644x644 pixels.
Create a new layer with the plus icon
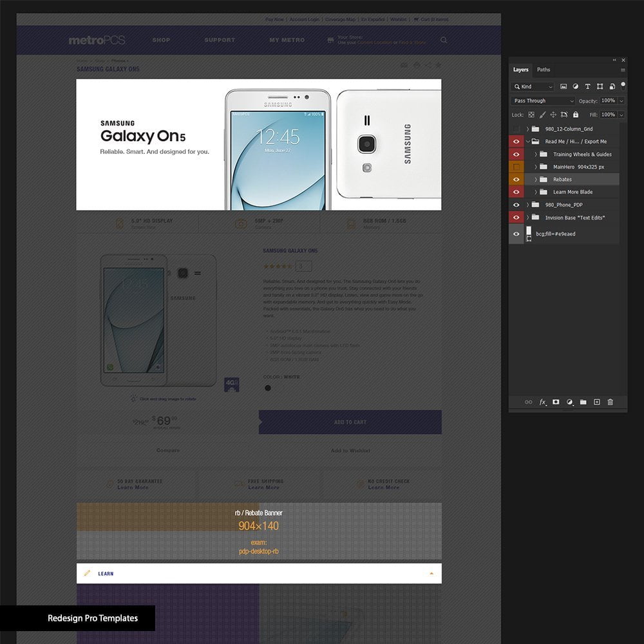596,402
